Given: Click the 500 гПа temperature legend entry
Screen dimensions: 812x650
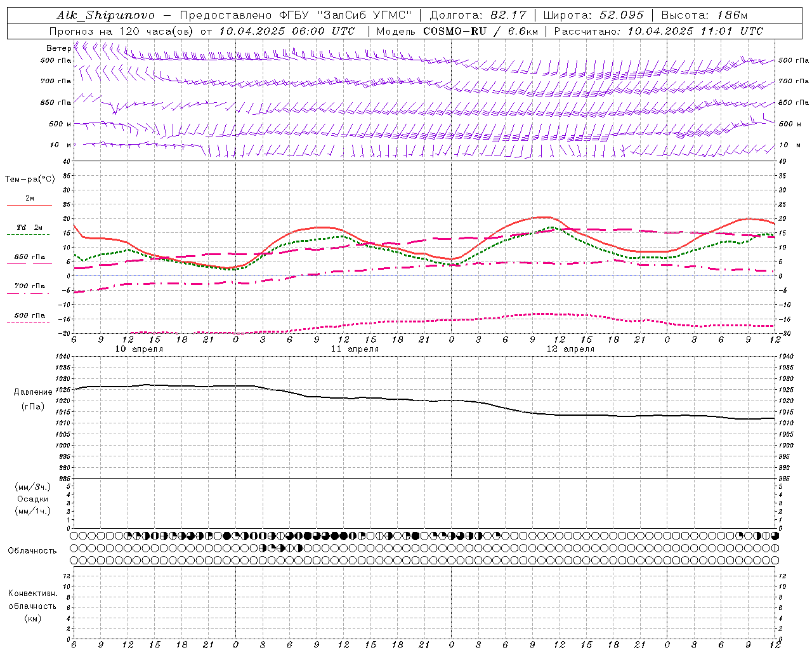Looking at the screenshot, I should (x=29, y=315).
